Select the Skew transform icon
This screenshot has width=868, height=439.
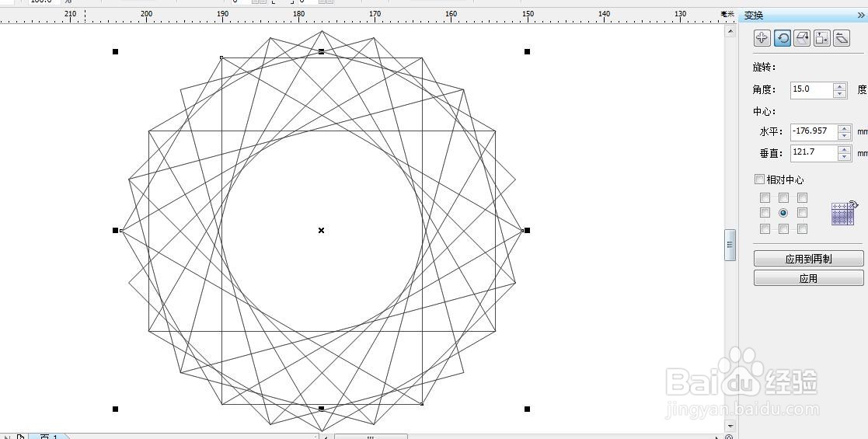(842, 37)
